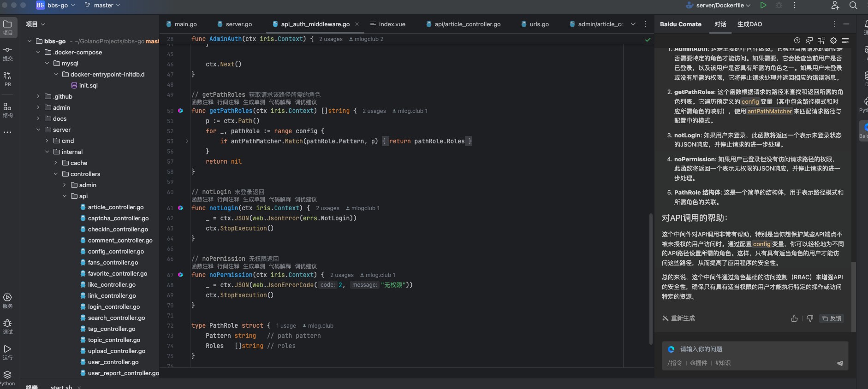The image size is (868, 389).
Task: Show more tool windows via the ellipsis icon
Action: [x=7, y=132]
